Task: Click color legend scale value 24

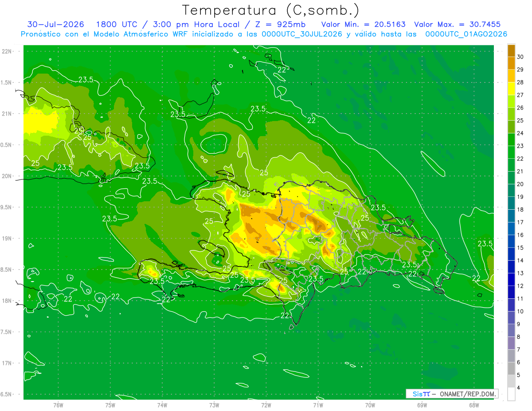Action: click(x=520, y=133)
